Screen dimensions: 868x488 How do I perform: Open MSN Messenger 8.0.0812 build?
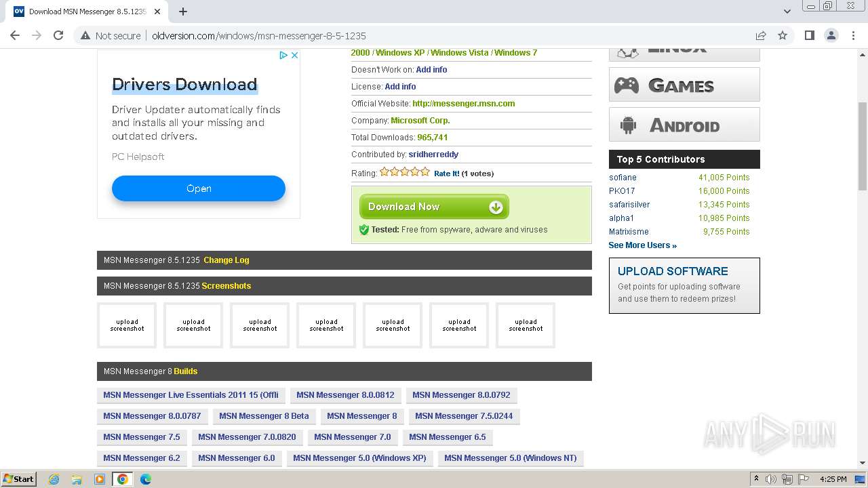[x=345, y=395]
